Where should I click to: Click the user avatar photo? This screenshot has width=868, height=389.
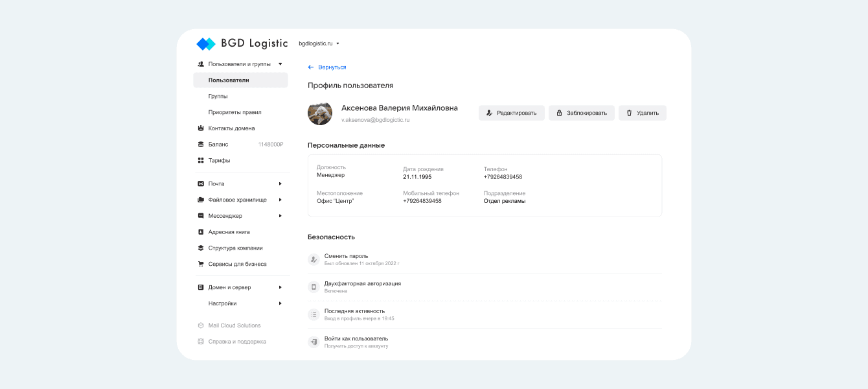coord(320,113)
